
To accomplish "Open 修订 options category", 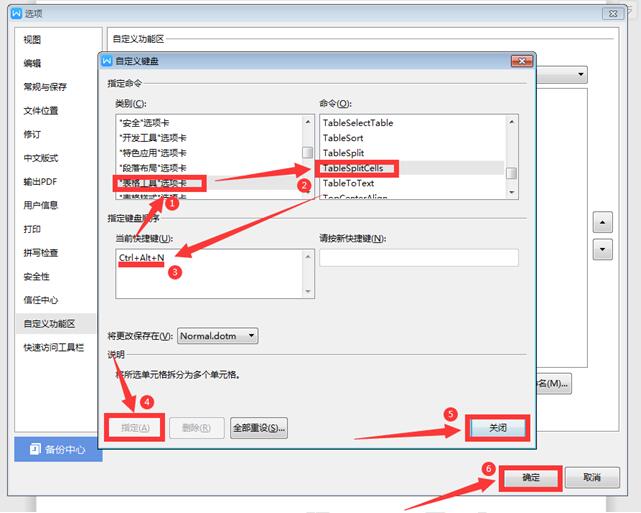I will (32, 134).
